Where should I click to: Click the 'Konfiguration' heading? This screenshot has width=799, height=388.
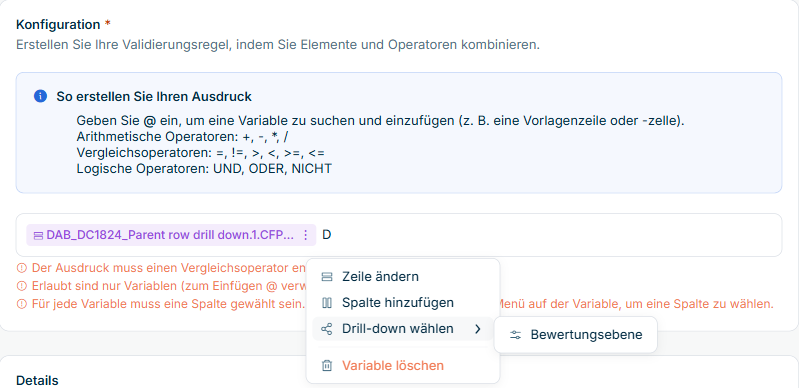pyautogui.click(x=58, y=24)
